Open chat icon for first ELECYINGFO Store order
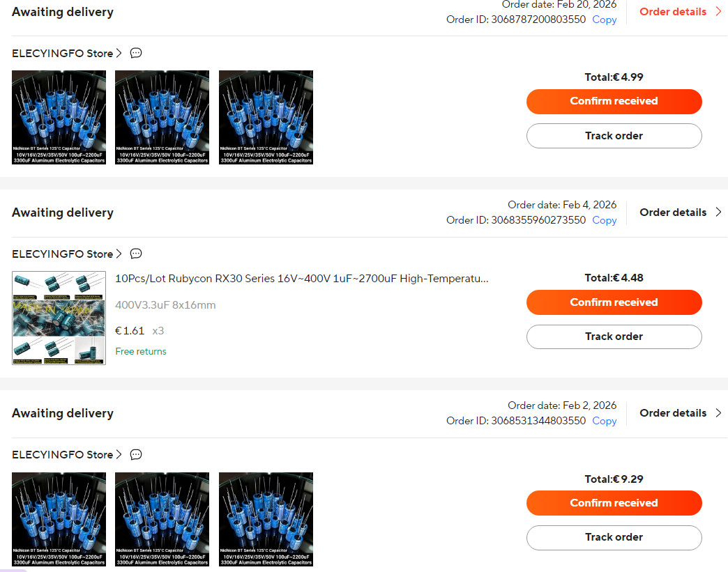 coord(135,53)
